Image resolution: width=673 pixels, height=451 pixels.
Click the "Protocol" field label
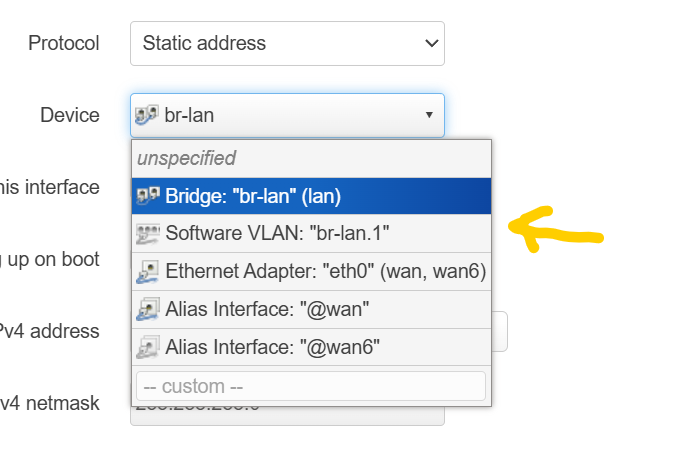tap(64, 44)
